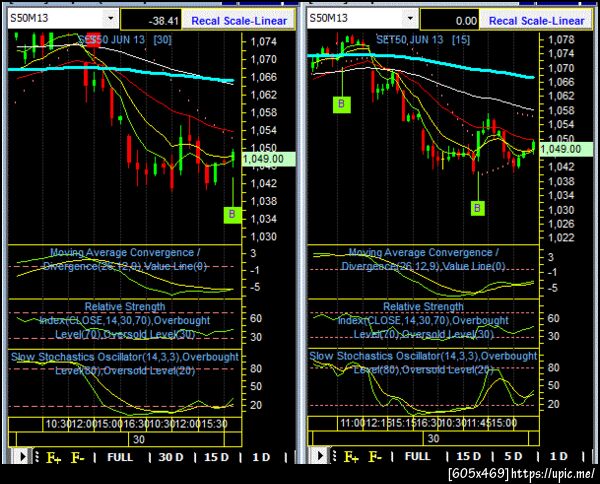
Task: Click the F+ zoom icon in right chart
Action: tap(351, 456)
